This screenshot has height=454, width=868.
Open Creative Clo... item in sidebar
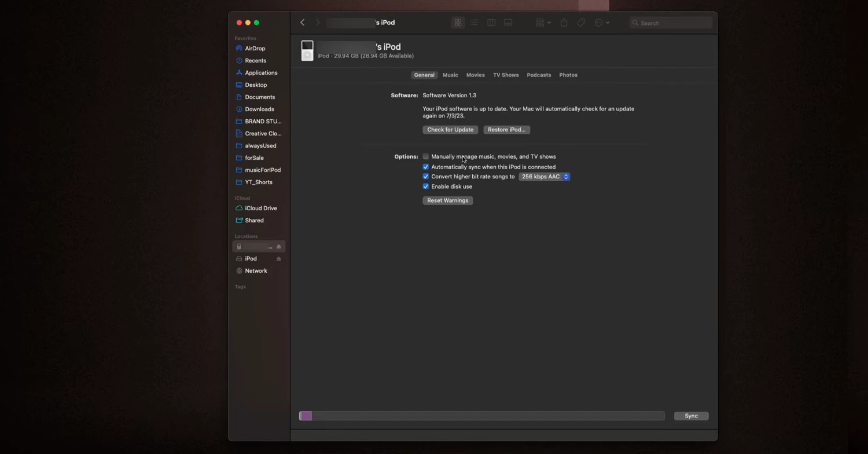click(259, 134)
